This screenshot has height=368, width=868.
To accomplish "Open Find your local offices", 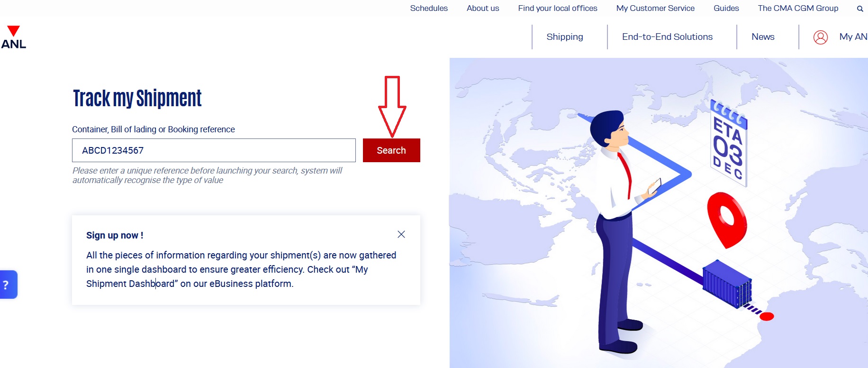I will tap(558, 8).
